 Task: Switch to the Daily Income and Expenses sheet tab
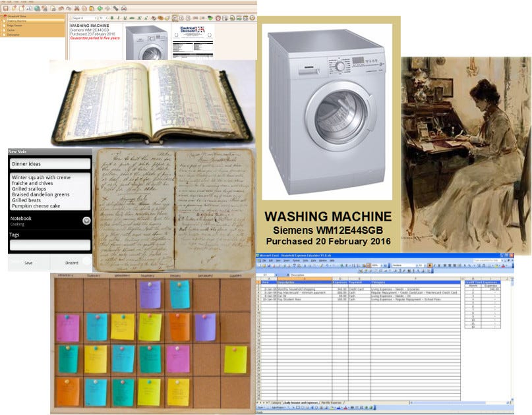tap(302, 402)
